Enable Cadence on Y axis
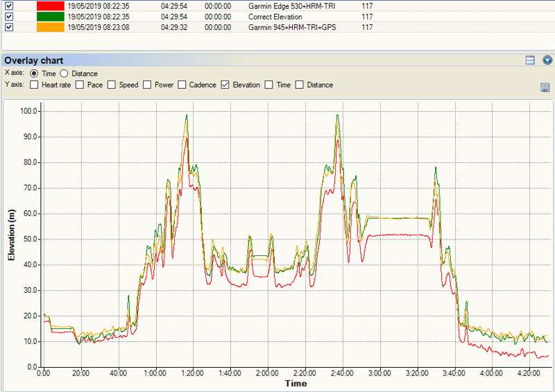The width and height of the screenshot is (555, 392). [182, 85]
